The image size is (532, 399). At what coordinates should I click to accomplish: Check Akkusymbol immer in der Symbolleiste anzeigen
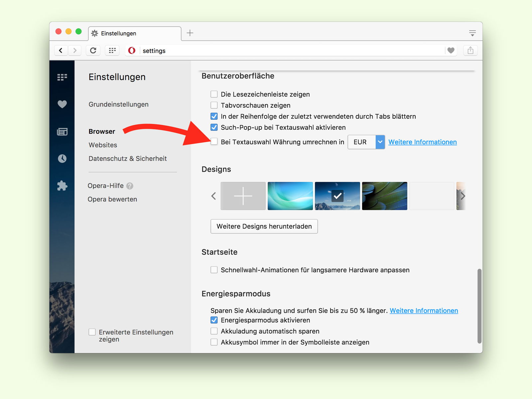pyautogui.click(x=214, y=342)
